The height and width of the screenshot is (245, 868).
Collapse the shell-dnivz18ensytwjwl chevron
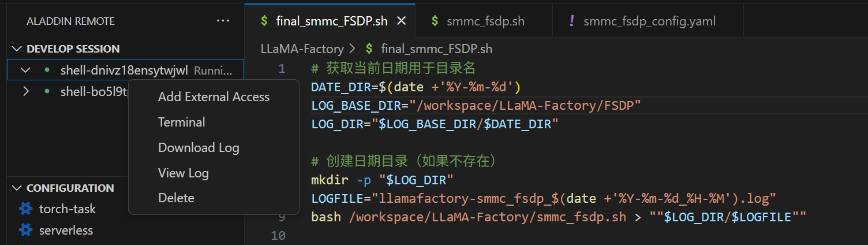point(25,70)
